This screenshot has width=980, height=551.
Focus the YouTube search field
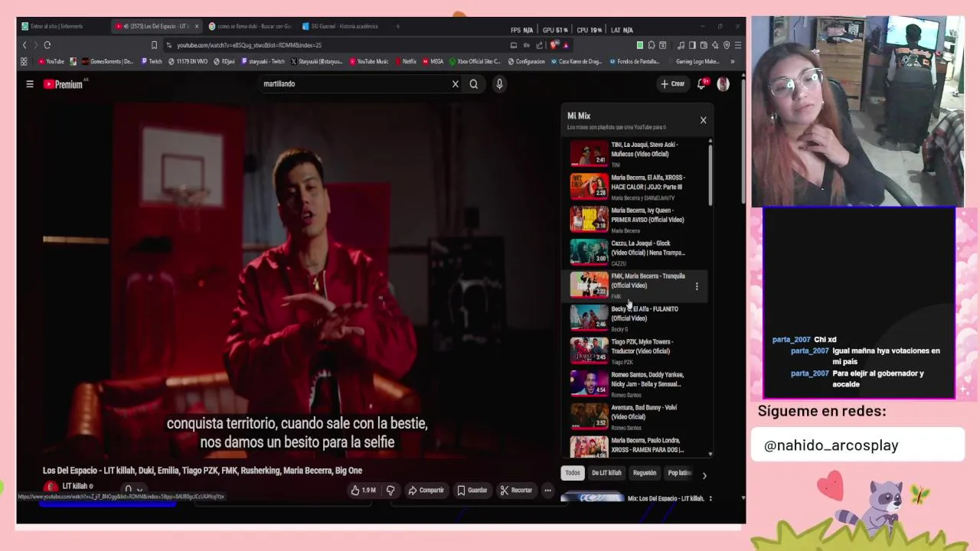coord(356,84)
